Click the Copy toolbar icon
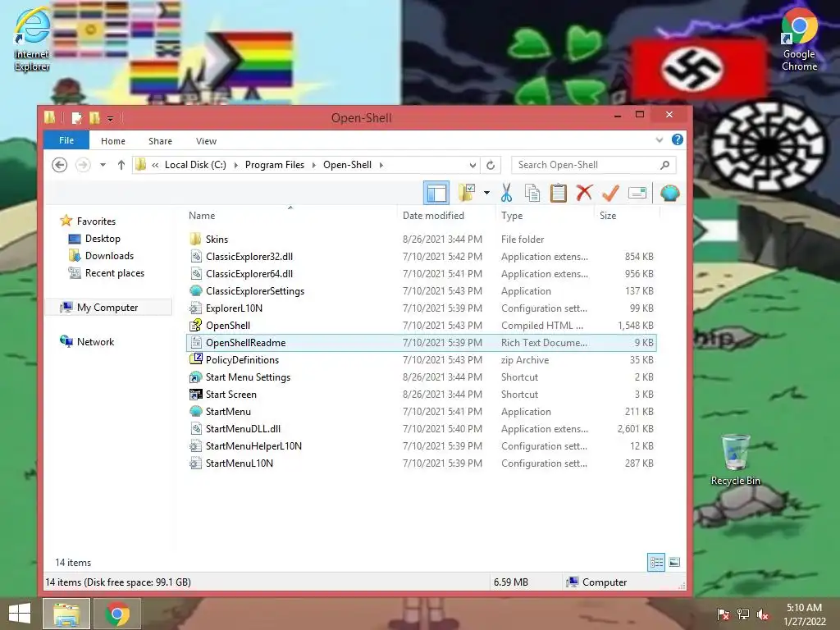Screen dimensions: 840x630 [x=532, y=193]
